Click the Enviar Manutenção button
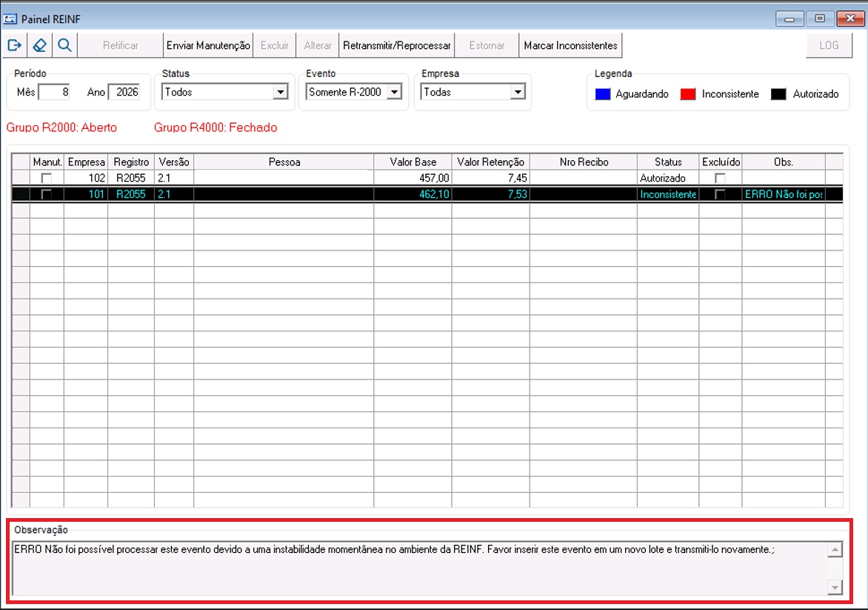The width and height of the screenshot is (868, 610). pyautogui.click(x=208, y=45)
